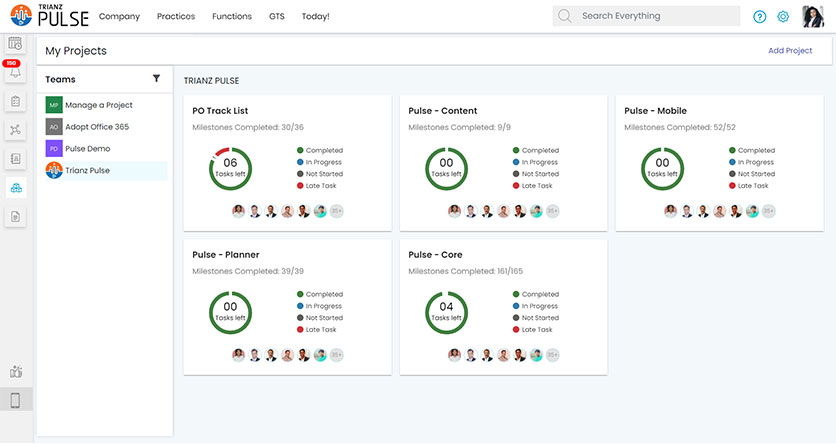Click the PO Track List progress ring

[x=230, y=168]
